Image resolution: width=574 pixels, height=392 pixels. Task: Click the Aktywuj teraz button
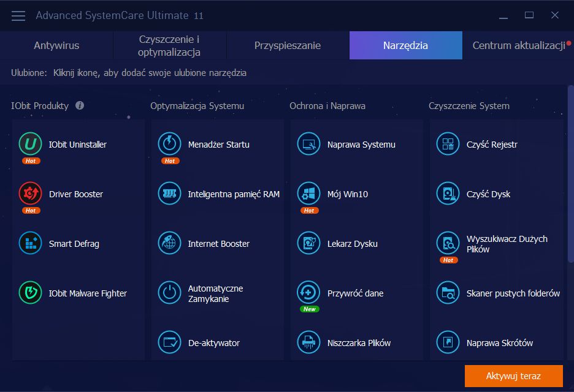pos(514,376)
